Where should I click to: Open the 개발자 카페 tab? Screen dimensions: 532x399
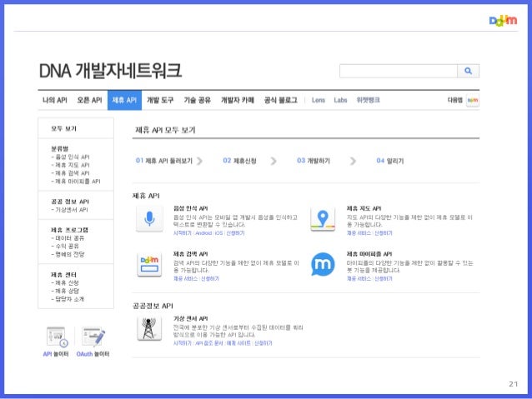tap(238, 100)
